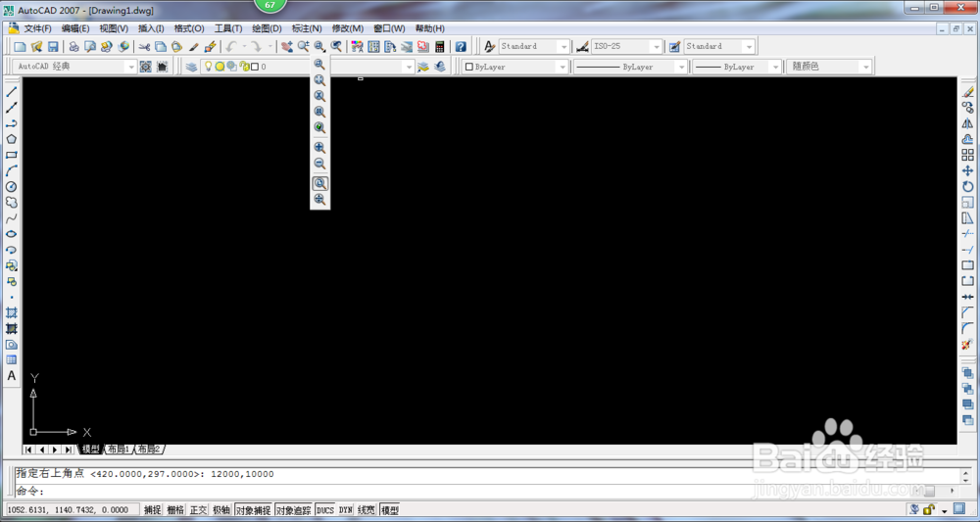This screenshot has width=980, height=522.
Task: Select the Array modify tool
Action: click(x=968, y=155)
